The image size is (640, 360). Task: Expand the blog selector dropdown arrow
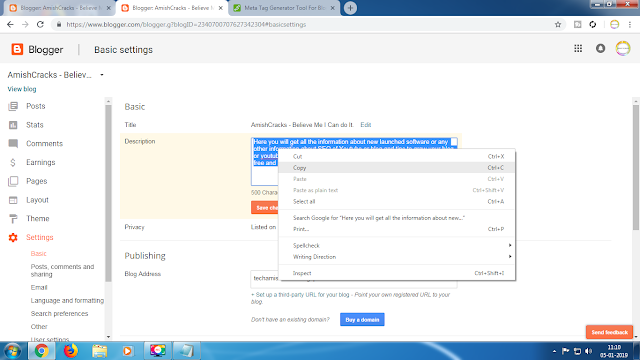(x=102, y=75)
